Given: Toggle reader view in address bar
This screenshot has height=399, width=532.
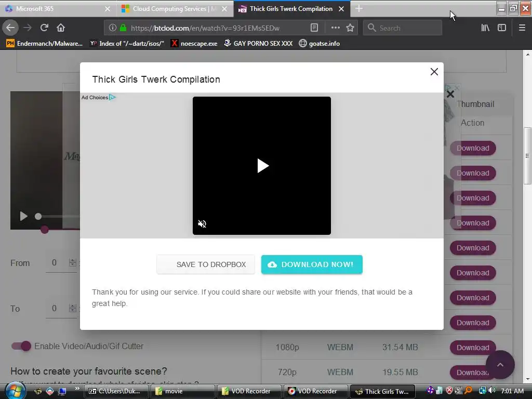Looking at the screenshot, I should click(x=314, y=28).
